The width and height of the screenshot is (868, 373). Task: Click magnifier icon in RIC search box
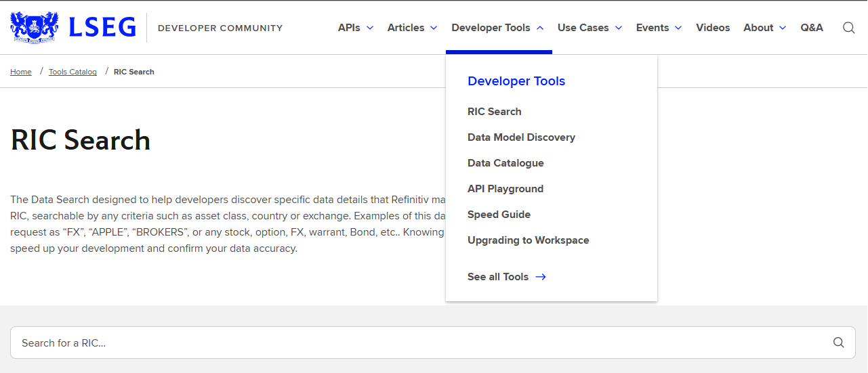[839, 343]
